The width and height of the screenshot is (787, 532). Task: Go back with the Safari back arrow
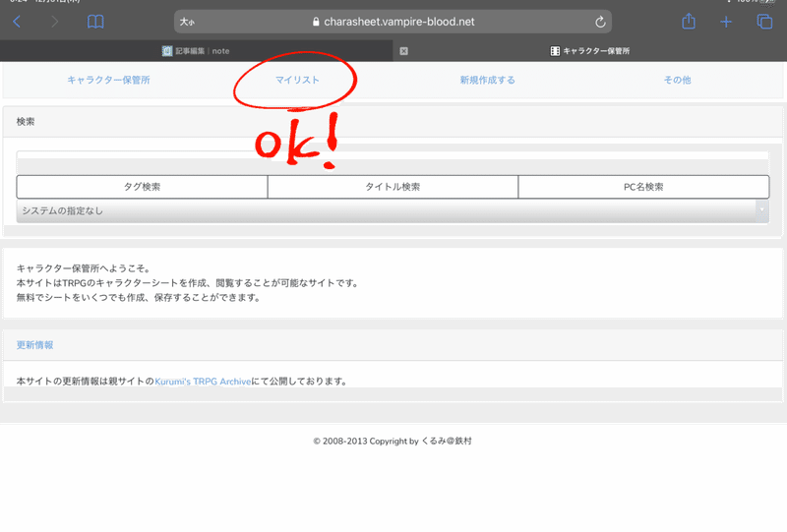tap(17, 22)
